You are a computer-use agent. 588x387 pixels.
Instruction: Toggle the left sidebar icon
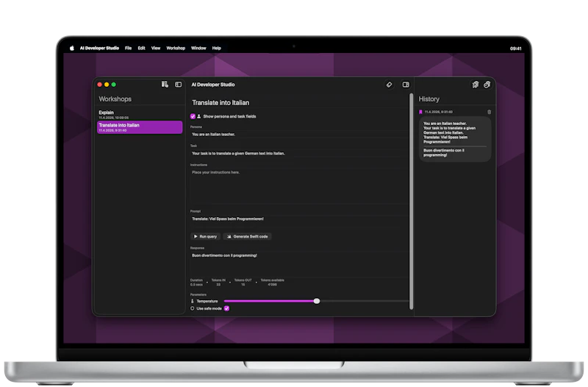pos(178,85)
